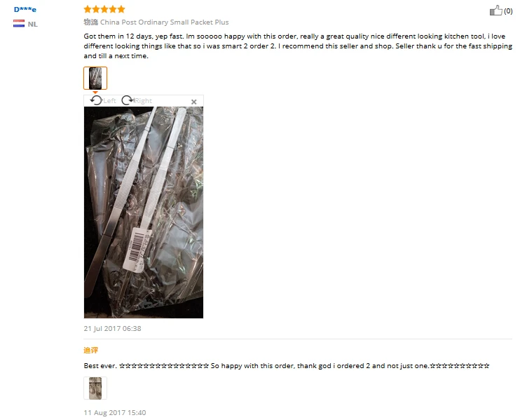
Task: Click the five-star rating
Action: click(x=104, y=9)
